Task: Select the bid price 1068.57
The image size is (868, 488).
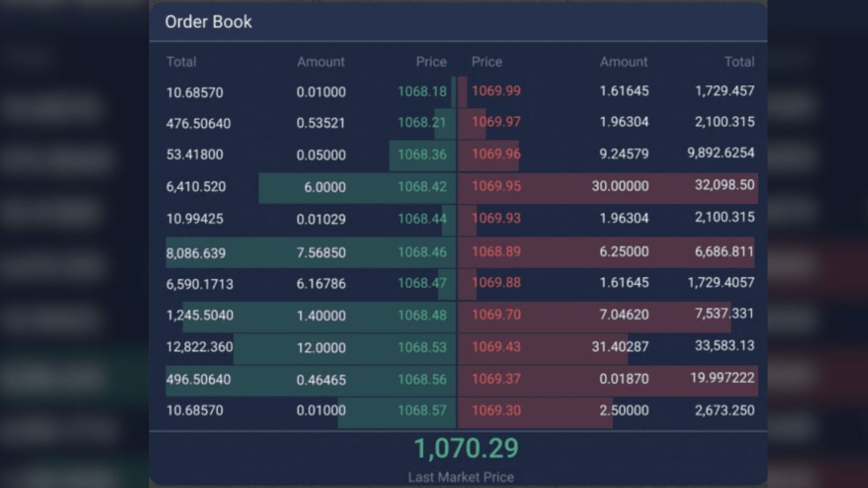Action: [x=421, y=410]
